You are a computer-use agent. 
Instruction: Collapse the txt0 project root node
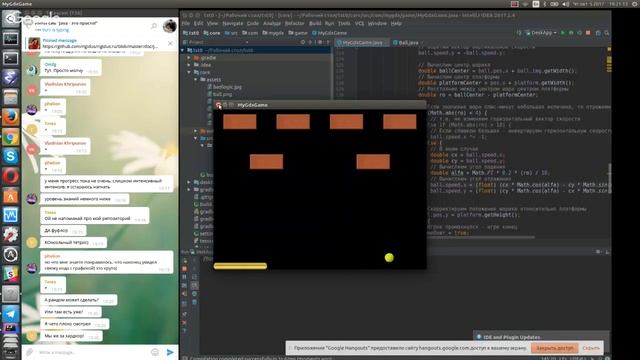point(182,50)
